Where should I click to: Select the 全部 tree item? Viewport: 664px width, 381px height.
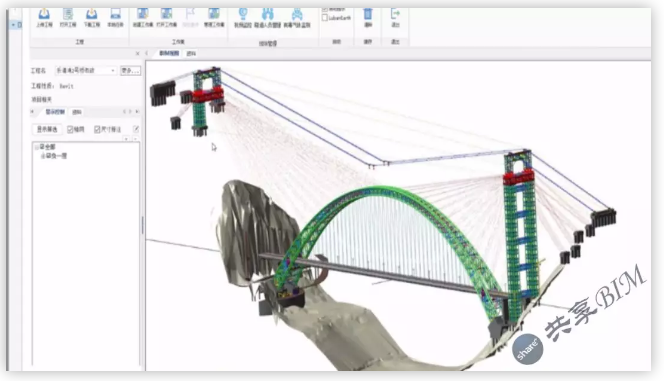point(50,147)
